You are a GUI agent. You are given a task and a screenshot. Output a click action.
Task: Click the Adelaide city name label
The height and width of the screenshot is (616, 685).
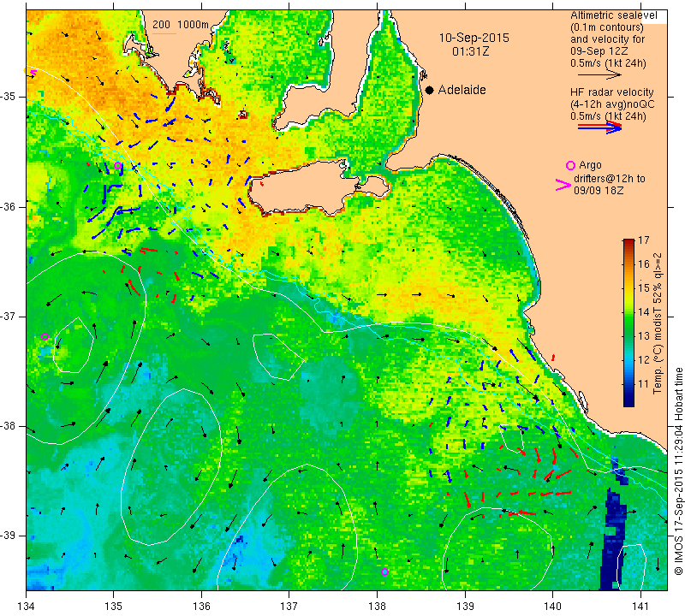click(x=462, y=90)
